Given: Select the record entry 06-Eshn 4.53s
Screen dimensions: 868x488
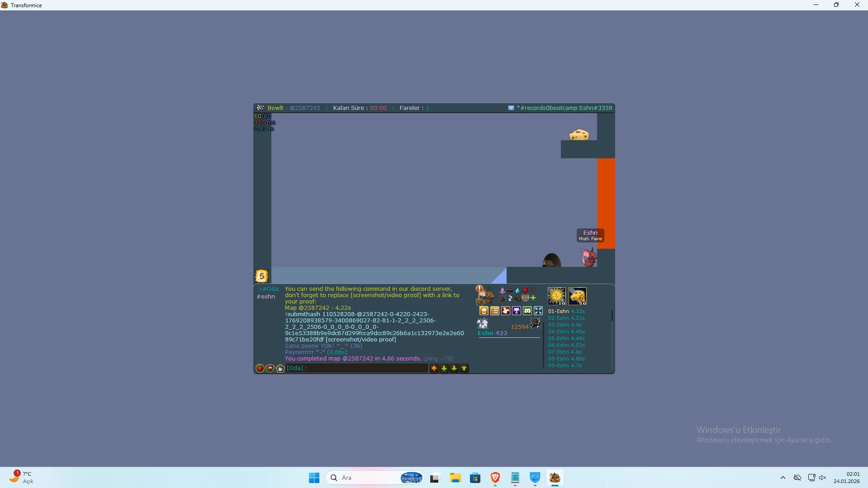Looking at the screenshot, I should coord(566,345).
